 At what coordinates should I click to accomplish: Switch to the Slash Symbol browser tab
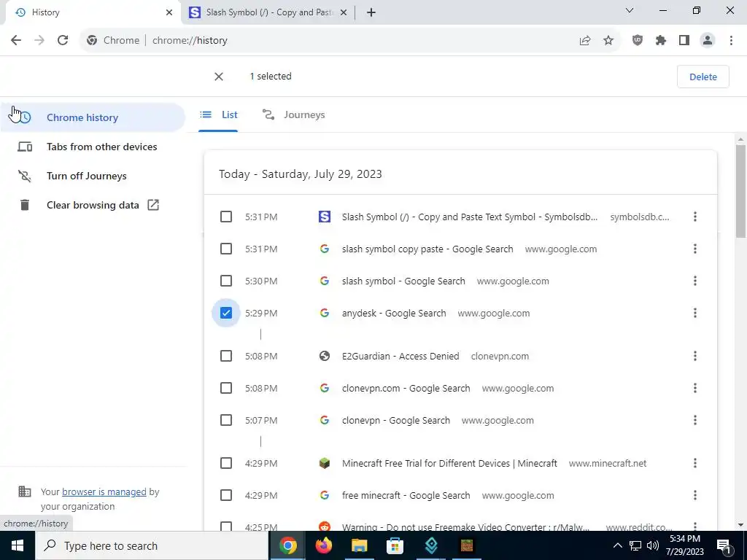(268, 13)
